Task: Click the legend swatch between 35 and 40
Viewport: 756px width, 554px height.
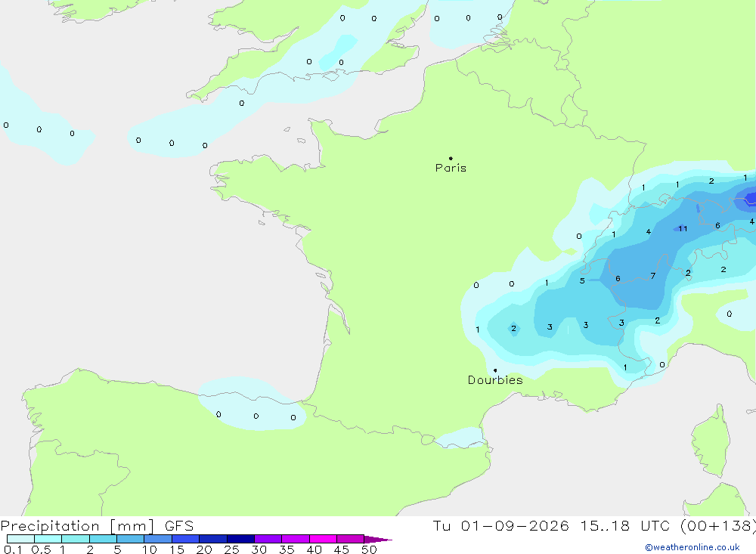Action: point(296,539)
